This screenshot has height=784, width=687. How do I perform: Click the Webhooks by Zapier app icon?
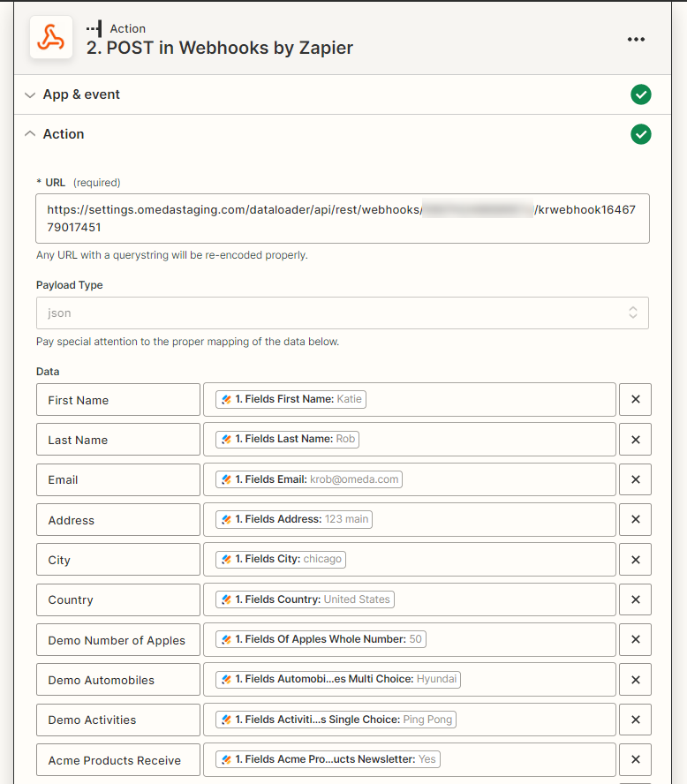tap(51, 38)
